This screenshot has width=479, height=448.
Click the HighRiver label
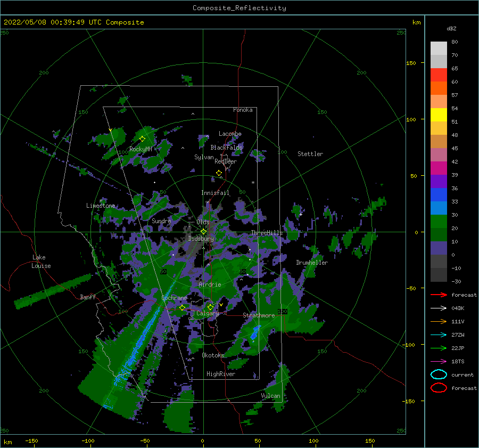(x=221, y=374)
